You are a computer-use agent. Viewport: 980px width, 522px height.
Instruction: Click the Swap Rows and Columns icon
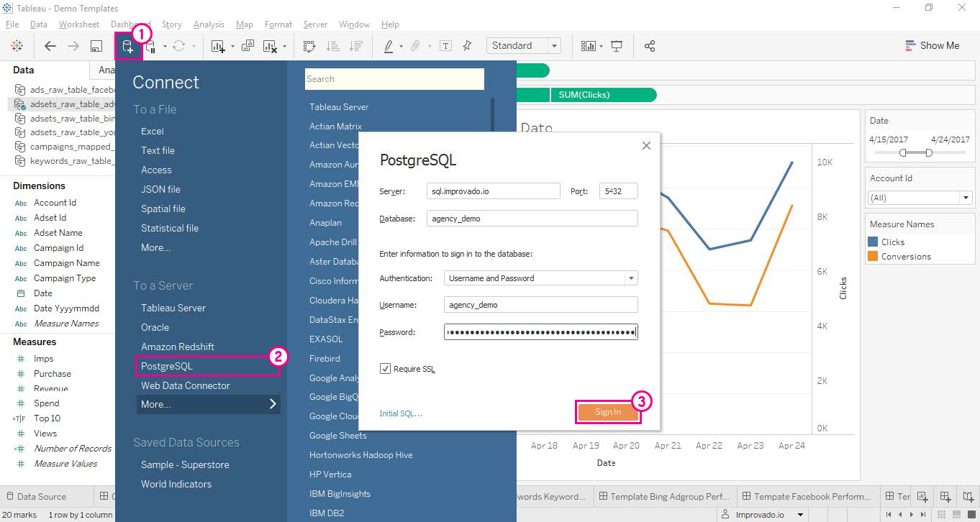pyautogui.click(x=309, y=46)
